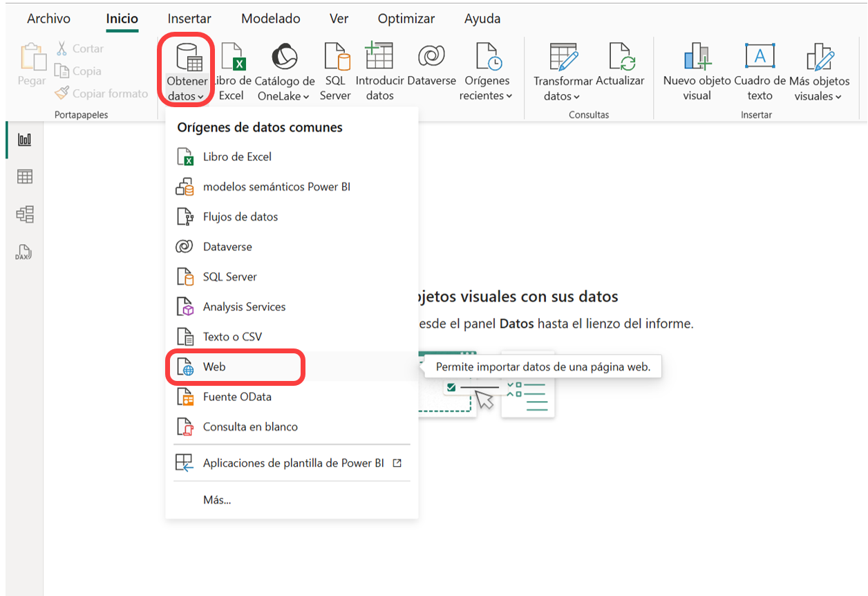Choose Flujos de datos from the menu

click(x=292, y=216)
